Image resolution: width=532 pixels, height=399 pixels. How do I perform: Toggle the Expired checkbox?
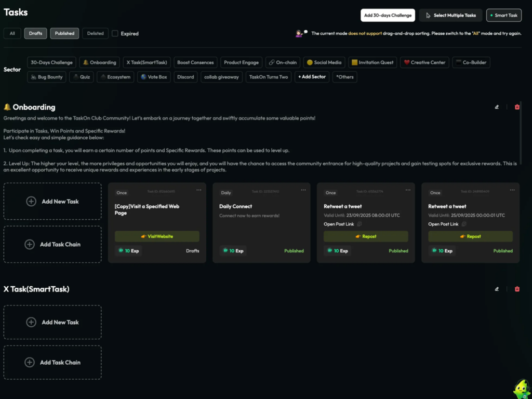115,34
